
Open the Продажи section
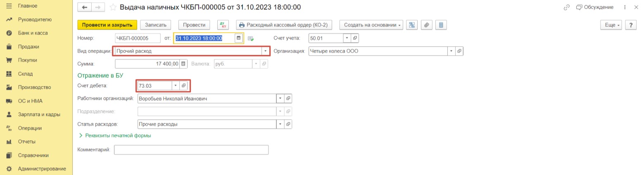29,47
